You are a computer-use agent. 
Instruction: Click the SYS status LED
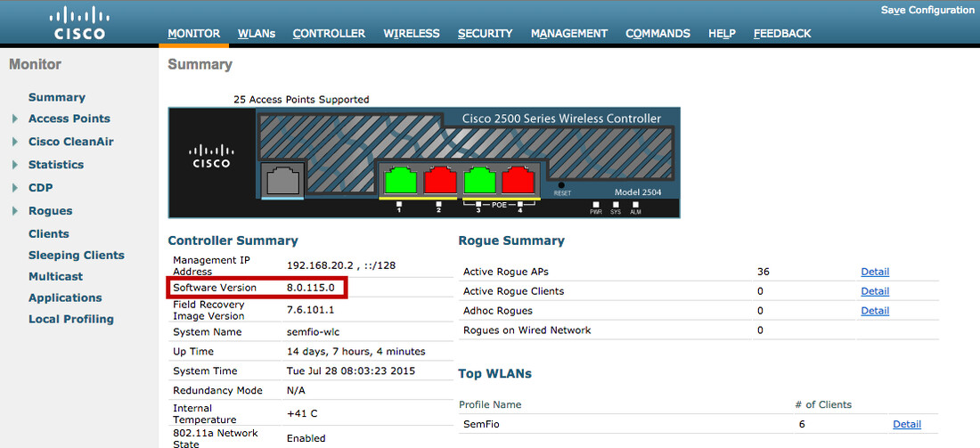click(616, 204)
